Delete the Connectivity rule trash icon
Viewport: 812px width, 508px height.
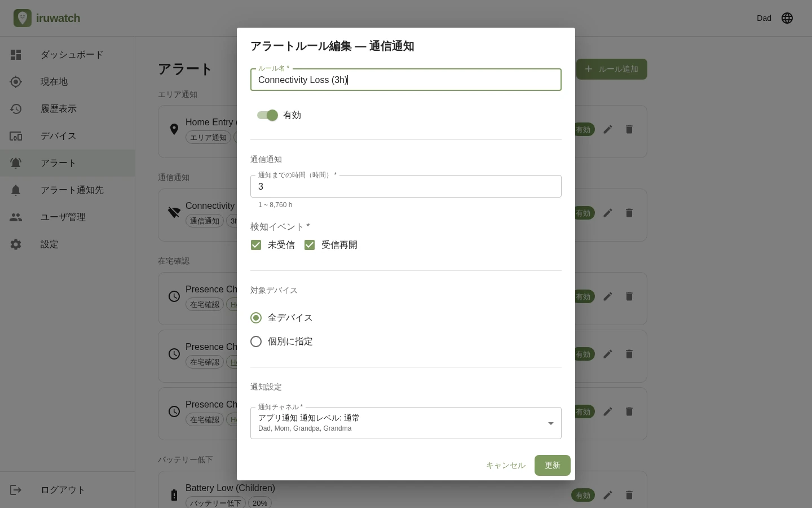point(629,213)
